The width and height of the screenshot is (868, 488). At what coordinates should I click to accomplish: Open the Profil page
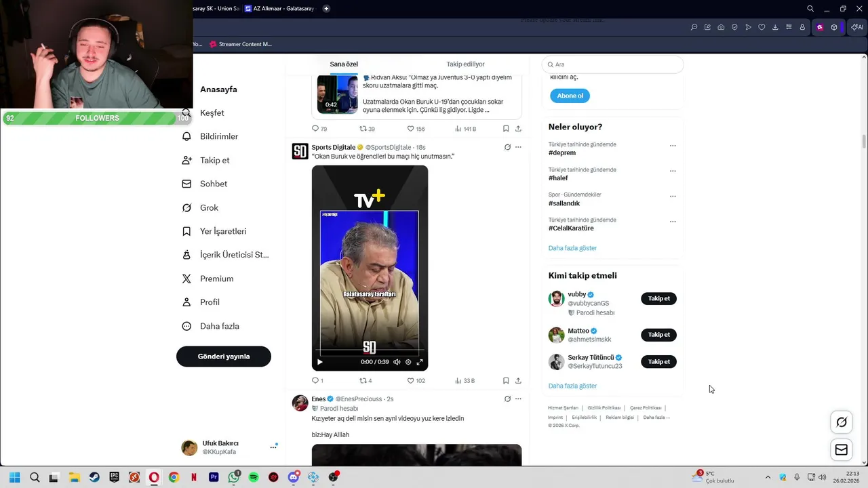coord(201,302)
